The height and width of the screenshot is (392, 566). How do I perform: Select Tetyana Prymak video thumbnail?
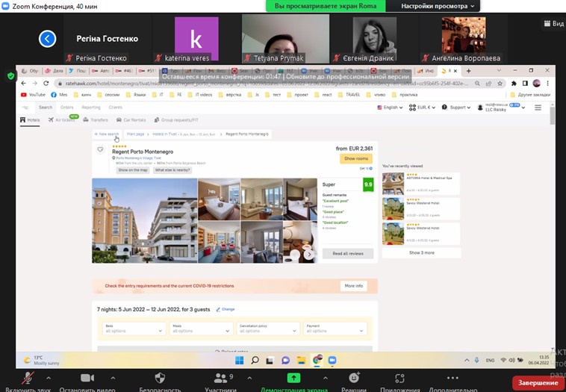pos(285,39)
